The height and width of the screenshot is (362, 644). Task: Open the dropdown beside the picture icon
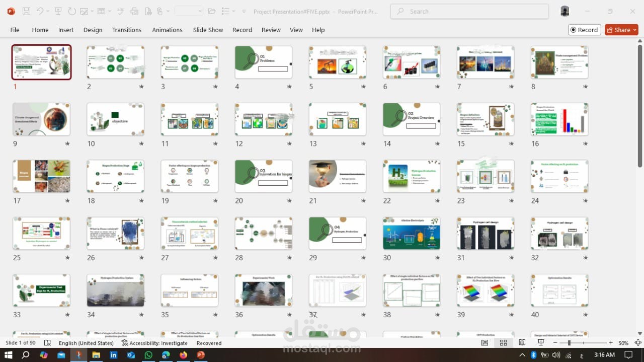93,11
